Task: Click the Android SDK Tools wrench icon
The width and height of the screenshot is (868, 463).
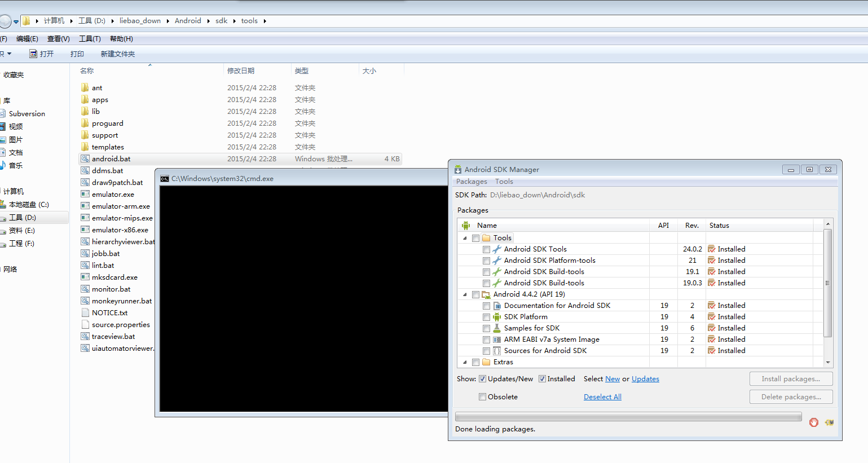Action: pos(497,249)
